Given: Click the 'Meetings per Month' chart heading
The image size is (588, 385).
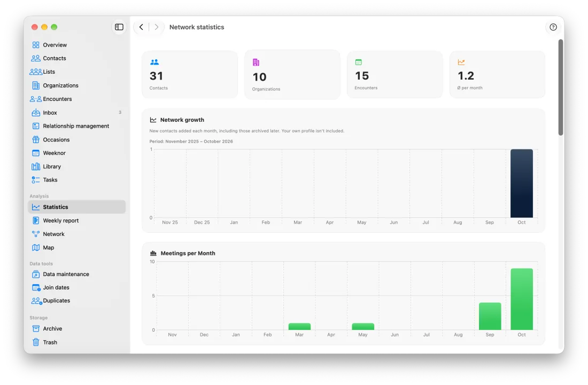Looking at the screenshot, I should tap(188, 253).
